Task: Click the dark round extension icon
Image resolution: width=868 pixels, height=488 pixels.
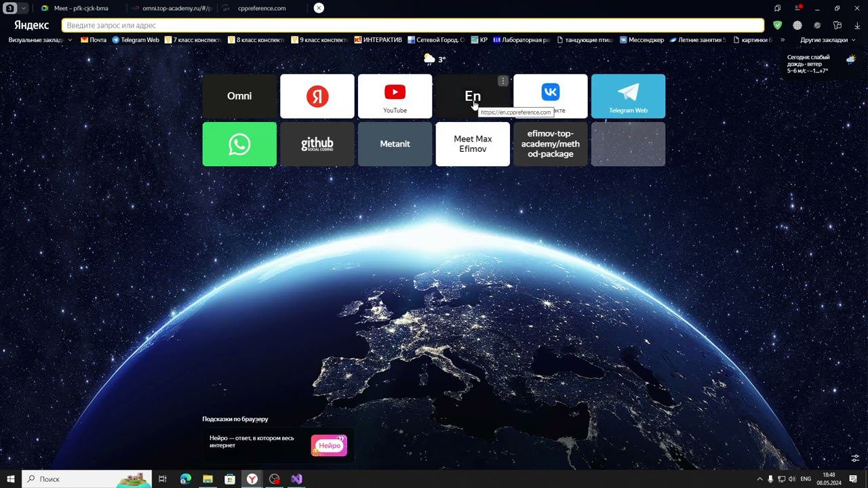Action: click(817, 26)
